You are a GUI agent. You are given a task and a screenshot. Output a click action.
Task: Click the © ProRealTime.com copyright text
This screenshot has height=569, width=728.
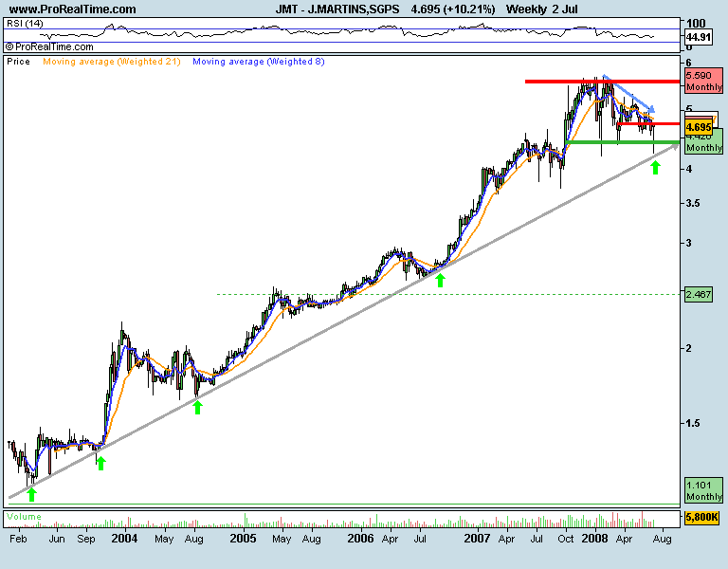49,46
